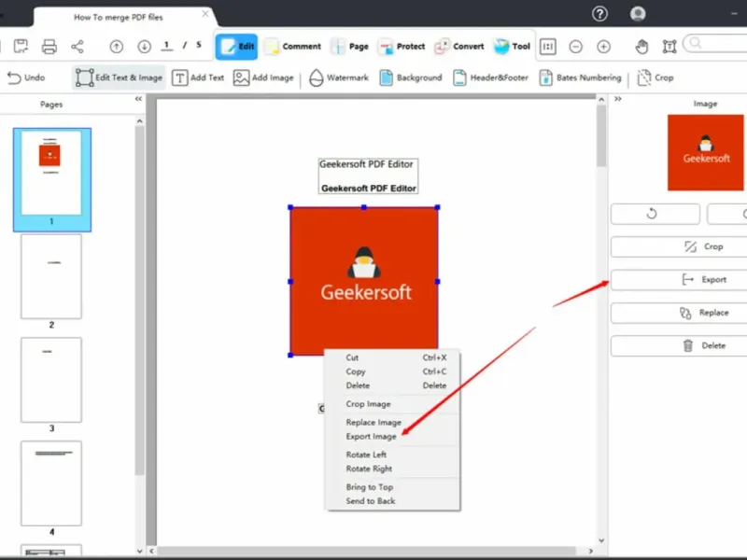Click the Export button in Image panel
The width and height of the screenshot is (747, 560).
tap(680, 279)
